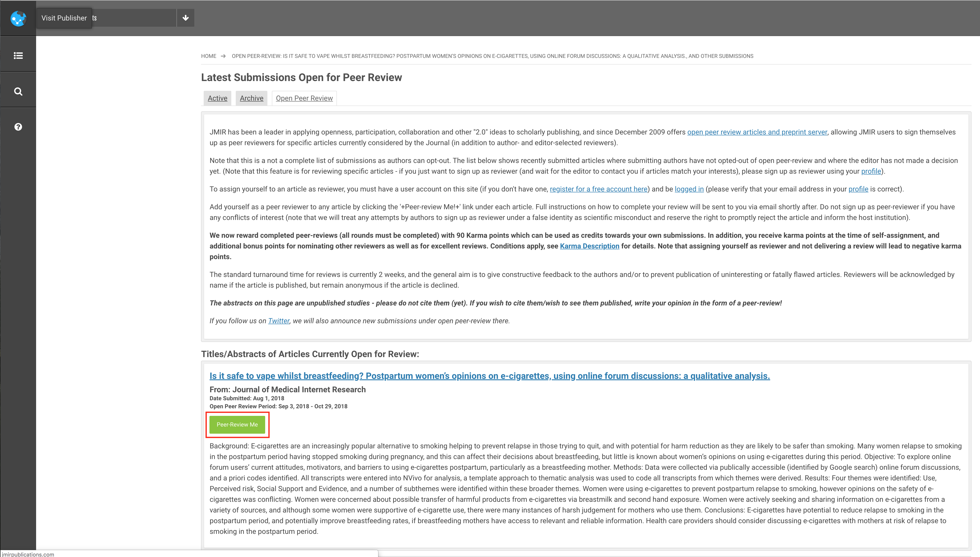Click Open Peer Review tab
The width and height of the screenshot is (980, 557).
tap(304, 98)
